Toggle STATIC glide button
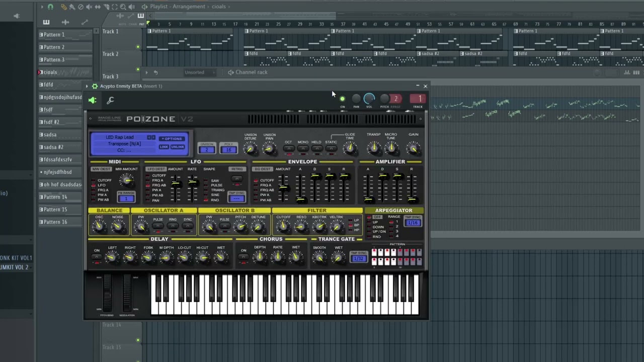 pyautogui.click(x=331, y=149)
